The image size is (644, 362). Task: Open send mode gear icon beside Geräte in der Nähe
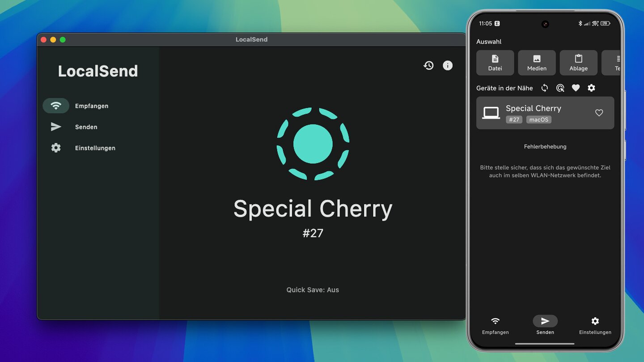[x=591, y=88]
